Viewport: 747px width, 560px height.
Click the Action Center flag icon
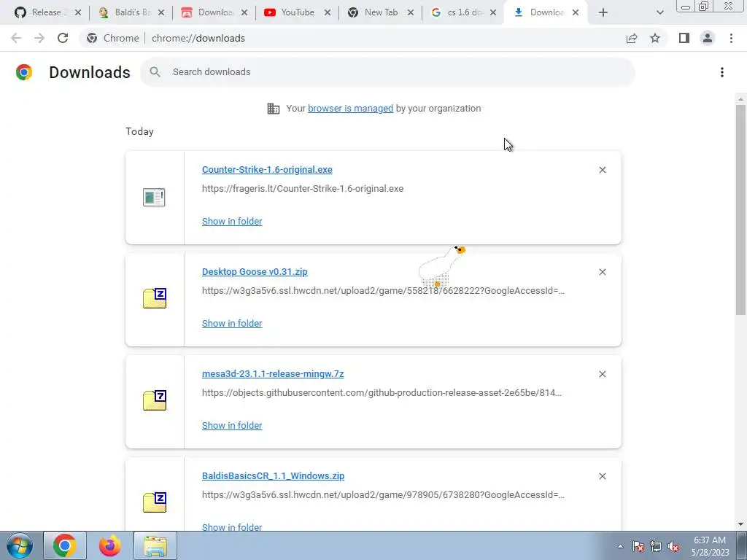(638, 546)
